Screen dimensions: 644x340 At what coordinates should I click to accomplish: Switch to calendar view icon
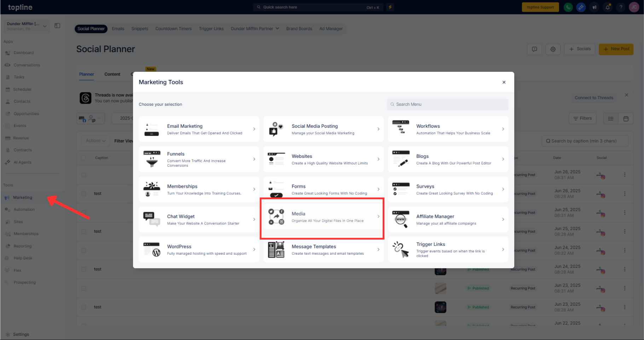point(626,119)
